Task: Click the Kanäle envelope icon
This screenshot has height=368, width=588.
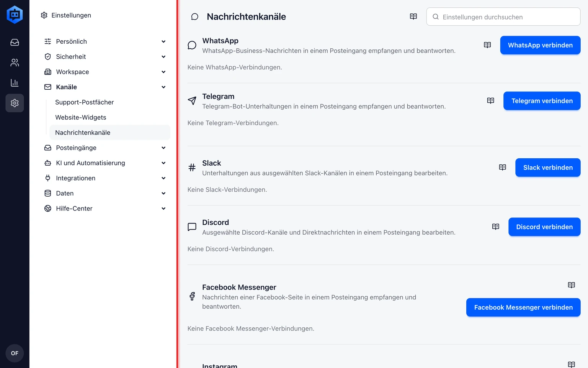Action: pyautogui.click(x=48, y=87)
